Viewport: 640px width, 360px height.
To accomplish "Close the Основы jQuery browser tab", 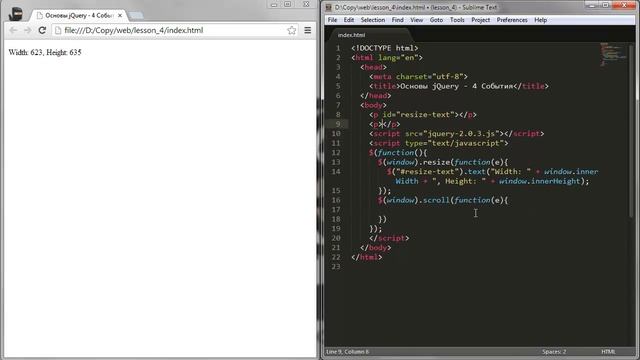I will click(x=120, y=16).
